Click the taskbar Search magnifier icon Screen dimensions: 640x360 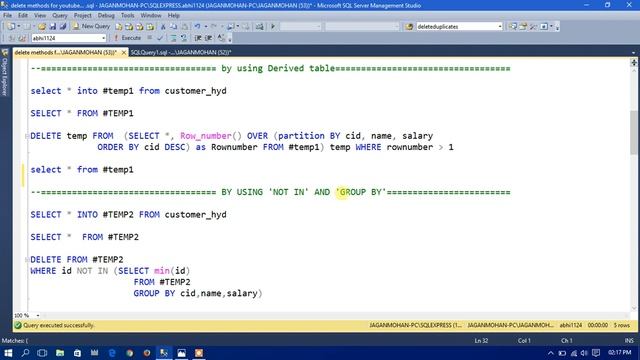pyautogui.click(x=25, y=353)
